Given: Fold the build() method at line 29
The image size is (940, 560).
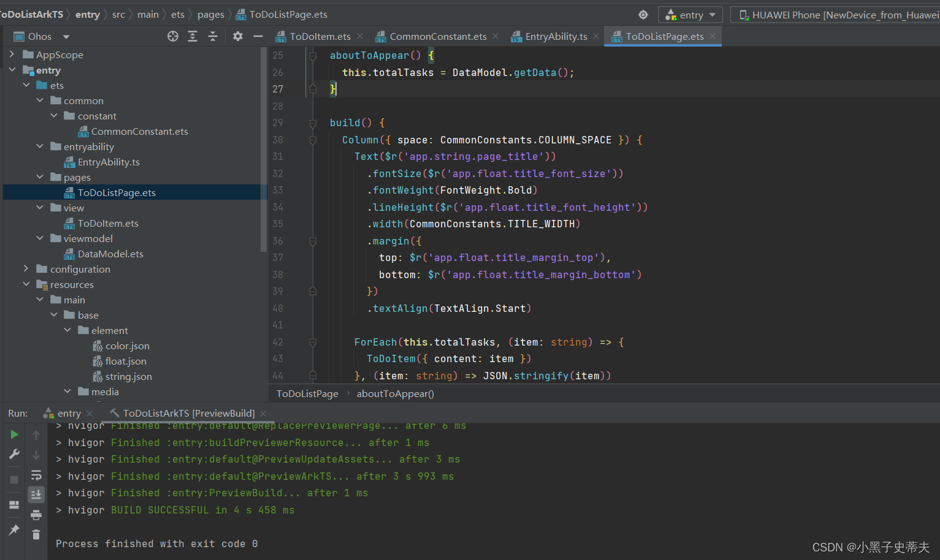Looking at the screenshot, I should tap(313, 123).
